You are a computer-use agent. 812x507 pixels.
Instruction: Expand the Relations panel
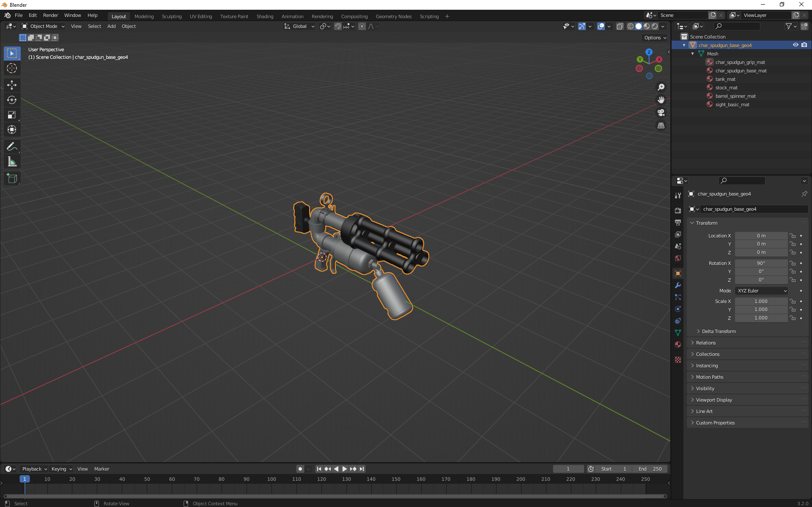pos(748,343)
